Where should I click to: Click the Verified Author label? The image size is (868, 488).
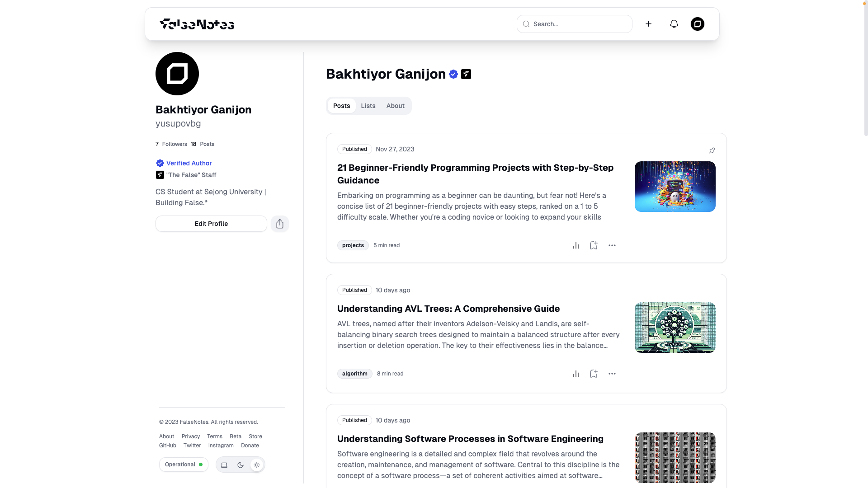coord(189,163)
